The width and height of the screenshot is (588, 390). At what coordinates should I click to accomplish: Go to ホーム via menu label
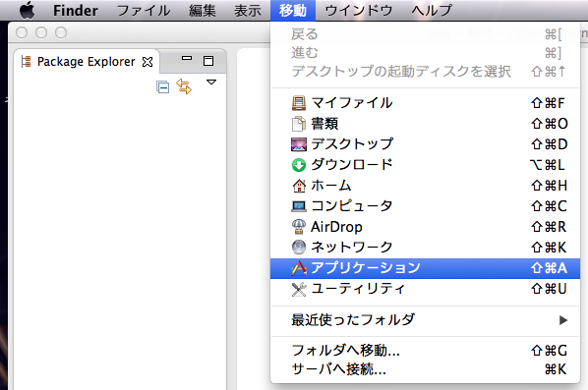[331, 186]
